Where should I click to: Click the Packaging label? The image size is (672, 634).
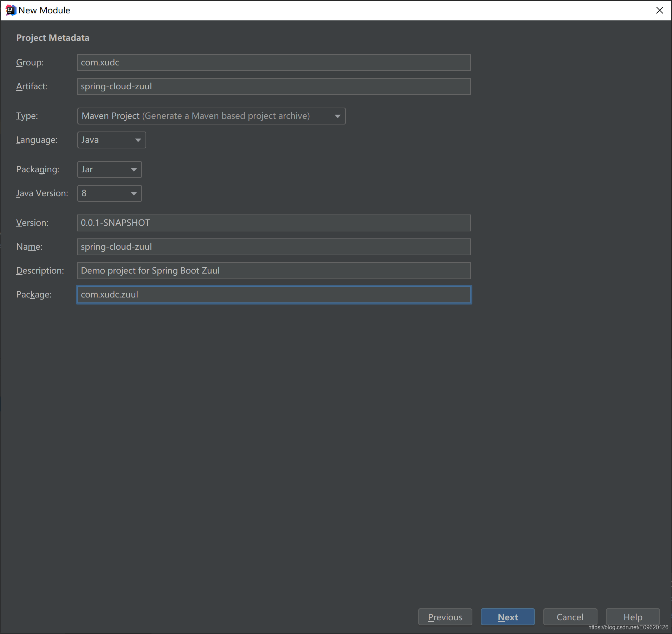(x=38, y=169)
